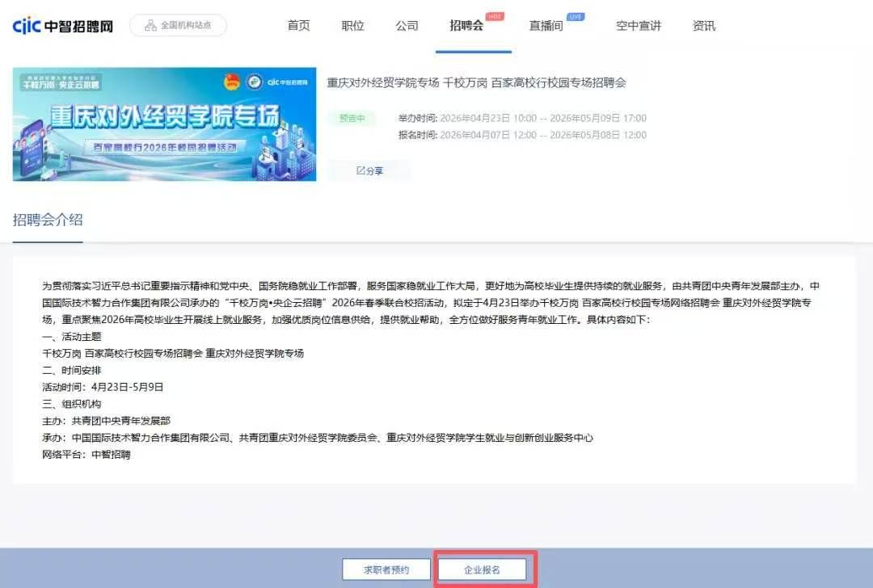Open the 直播间 navigation item
Viewport: 873px width, 588px height.
(546, 26)
